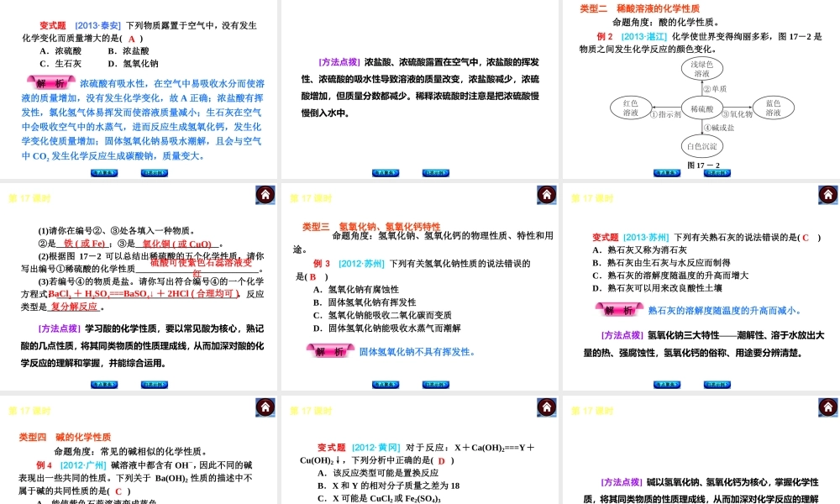
Task: Click home icon on slide with (1)请你在编号
Action: [x=265, y=194]
